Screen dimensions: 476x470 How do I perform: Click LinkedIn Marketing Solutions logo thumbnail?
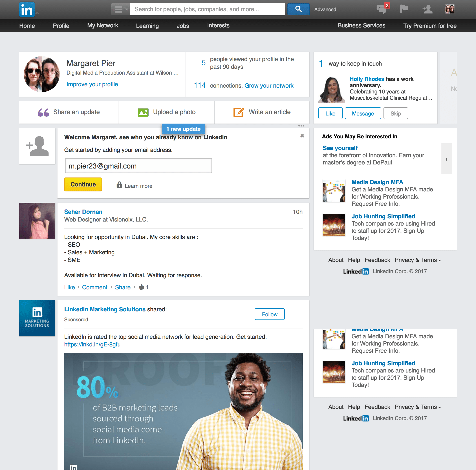point(37,318)
